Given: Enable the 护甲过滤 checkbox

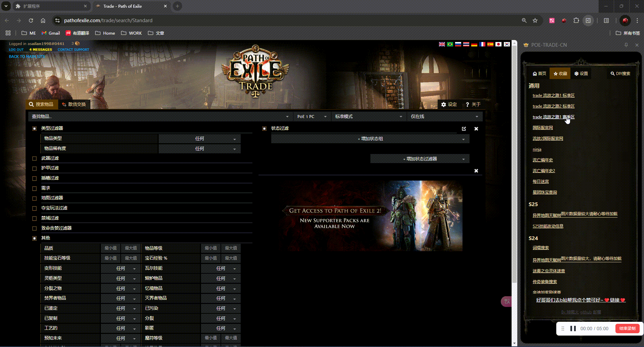Looking at the screenshot, I should click(34, 168).
